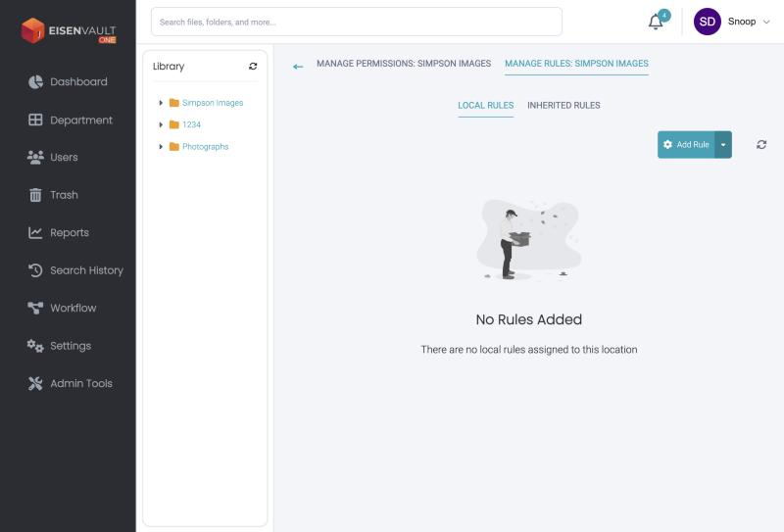Image resolution: width=784 pixels, height=532 pixels.
Task: Click the Snoop username
Action: [x=742, y=22]
